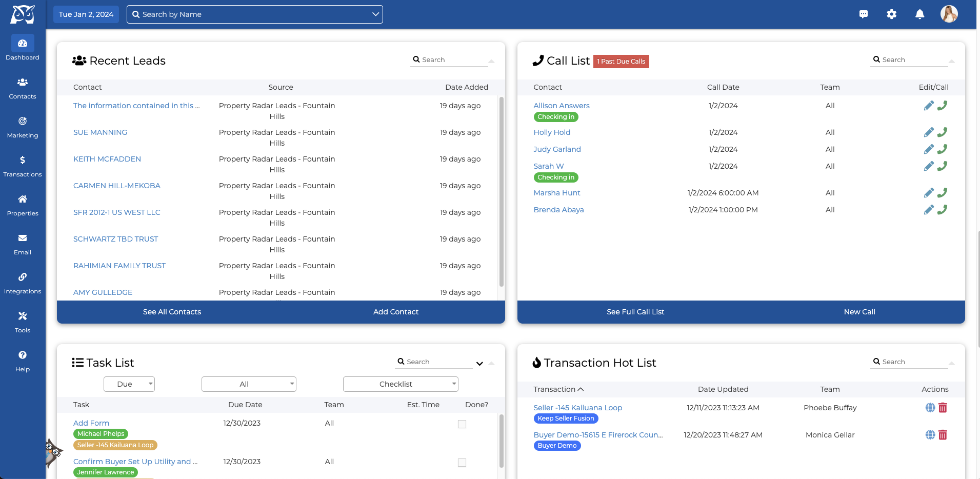Open the Settings gear
The height and width of the screenshot is (479, 980).
[x=892, y=14]
